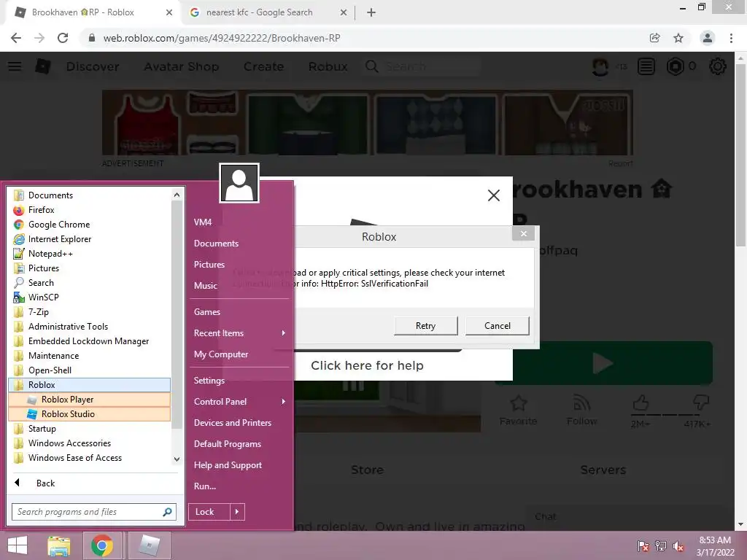Click the muted volume tray icon
Image resolution: width=747 pixels, height=560 pixels.
pos(678,546)
